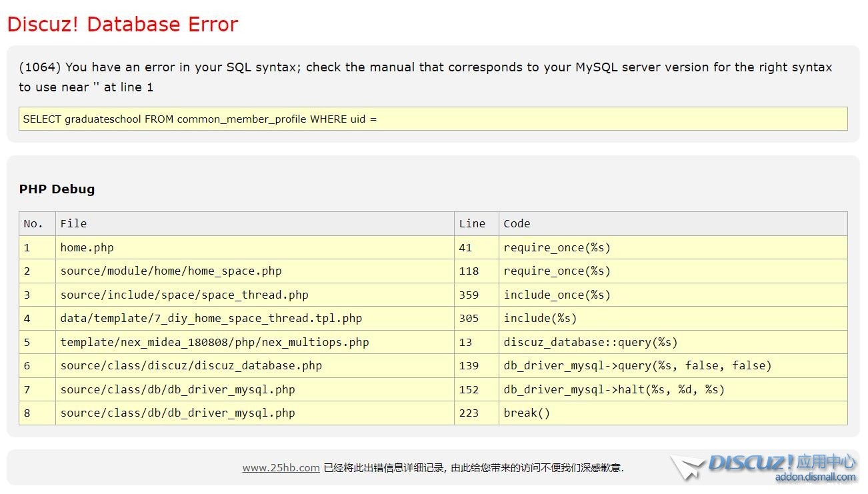Click the break() code cell
Viewport: 868px width, 494px height.
tap(527, 413)
